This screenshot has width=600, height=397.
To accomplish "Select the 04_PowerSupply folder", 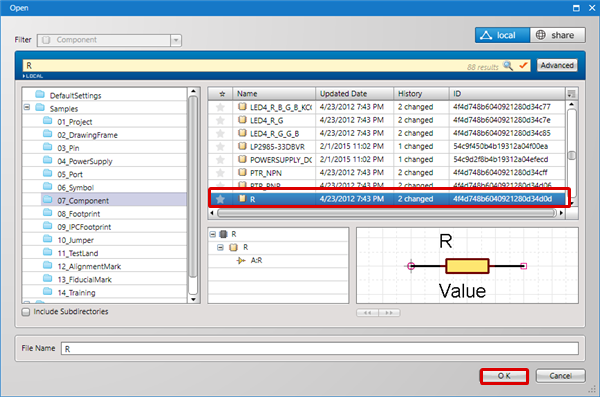I will click(x=85, y=161).
